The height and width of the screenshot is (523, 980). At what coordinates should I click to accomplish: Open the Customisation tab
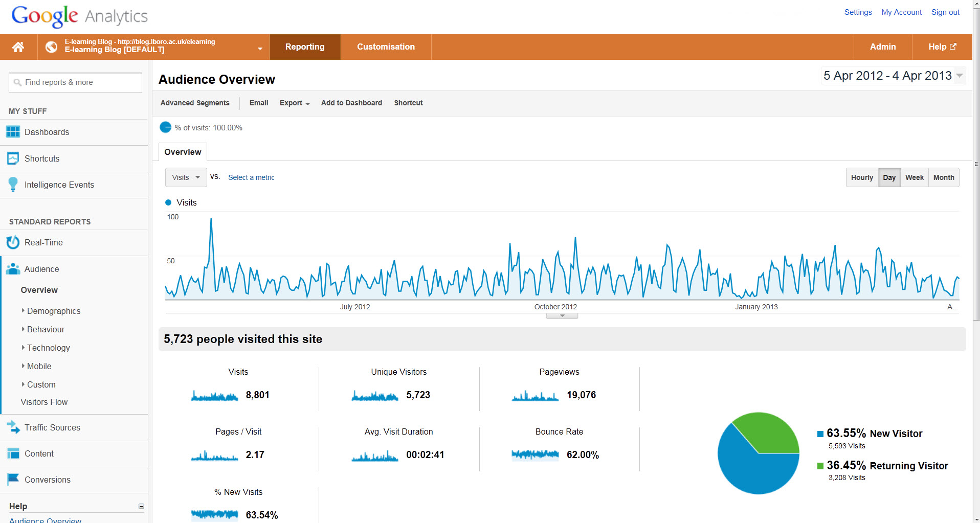click(x=386, y=47)
